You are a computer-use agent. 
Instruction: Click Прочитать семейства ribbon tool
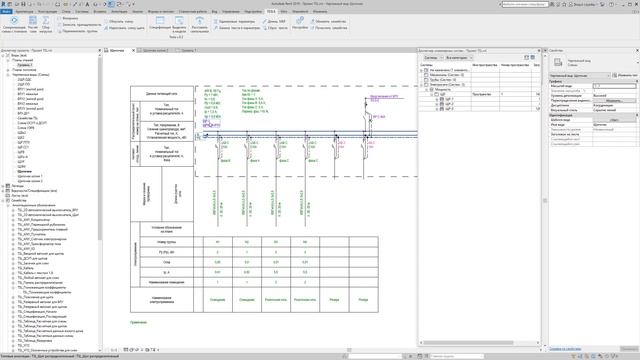(x=329, y=28)
